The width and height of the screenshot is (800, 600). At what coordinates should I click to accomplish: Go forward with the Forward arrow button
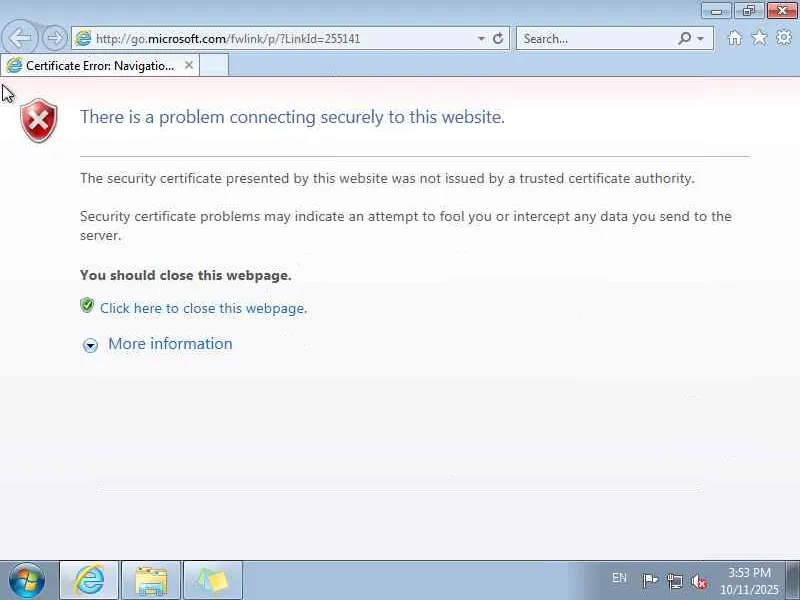54,38
